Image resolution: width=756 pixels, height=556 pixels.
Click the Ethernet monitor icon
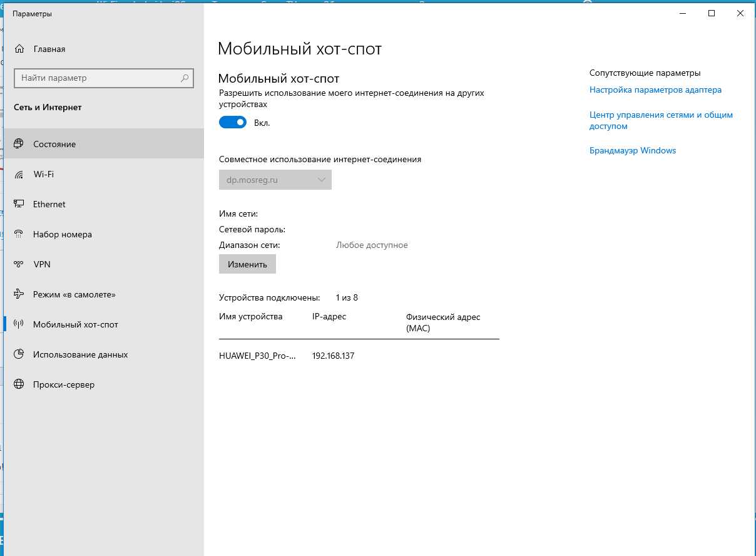[19, 204]
